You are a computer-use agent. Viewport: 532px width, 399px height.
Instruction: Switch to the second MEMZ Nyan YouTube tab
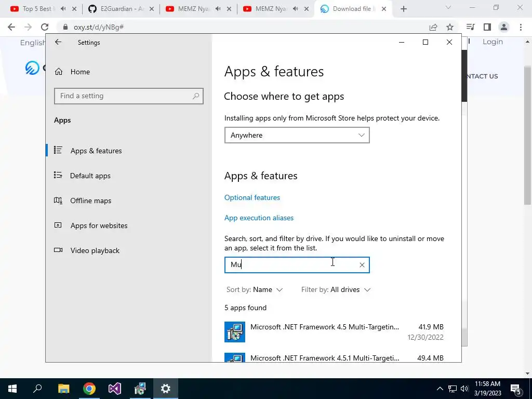coord(271,9)
